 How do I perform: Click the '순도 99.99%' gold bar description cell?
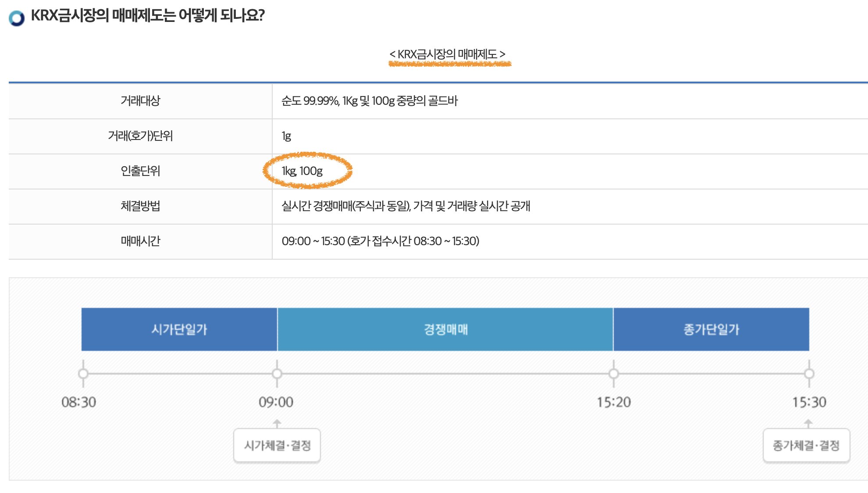coord(370,101)
